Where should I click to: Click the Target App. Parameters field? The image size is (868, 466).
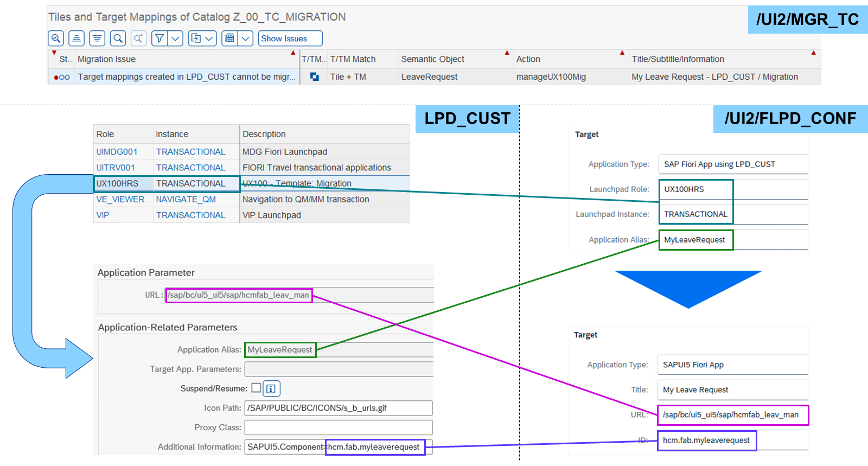(x=339, y=369)
